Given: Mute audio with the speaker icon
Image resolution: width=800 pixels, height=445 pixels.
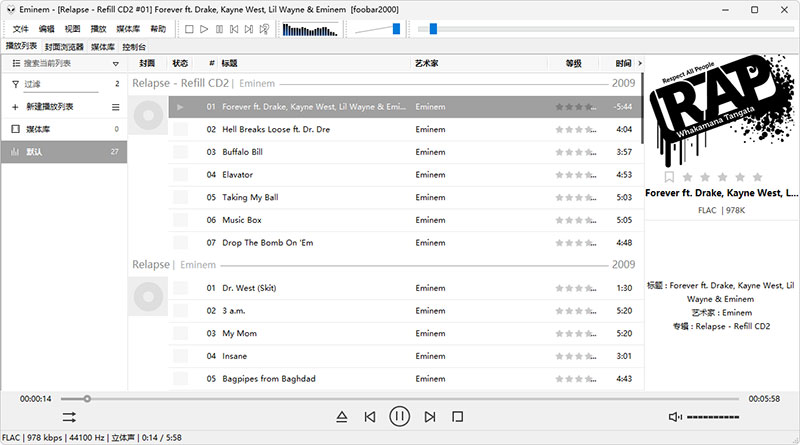Looking at the screenshot, I should 675,416.
